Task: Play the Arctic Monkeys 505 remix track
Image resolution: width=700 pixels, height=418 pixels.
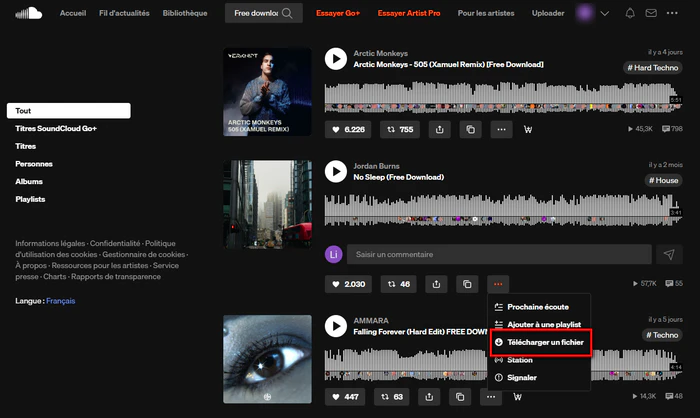Action: click(x=336, y=59)
